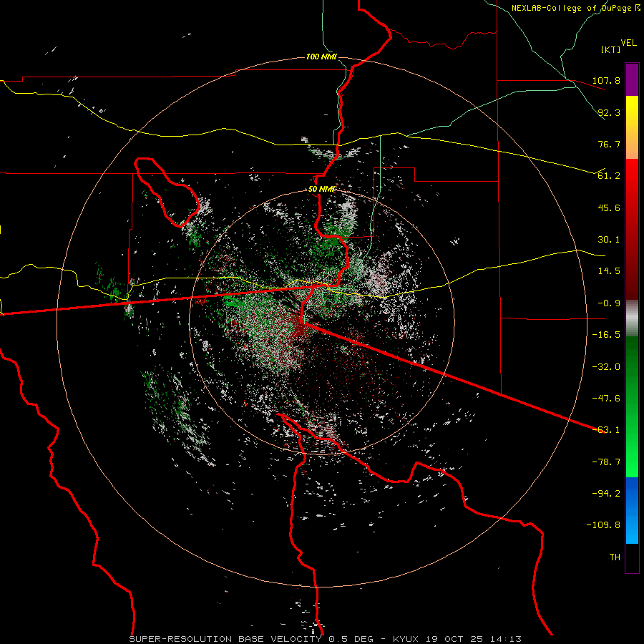Select the 107.8 legend value
The height and width of the screenshot is (644, 644).
point(606,80)
